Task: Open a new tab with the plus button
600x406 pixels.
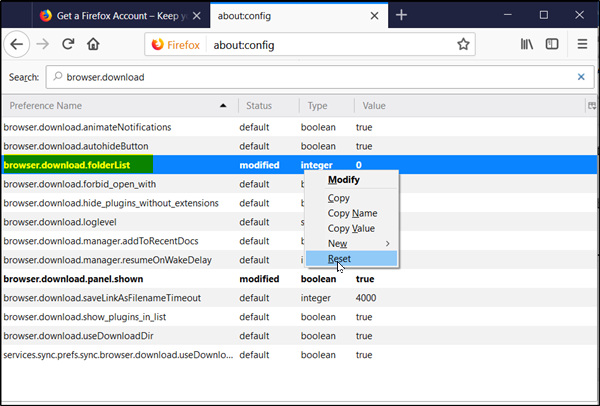Action: [x=401, y=15]
